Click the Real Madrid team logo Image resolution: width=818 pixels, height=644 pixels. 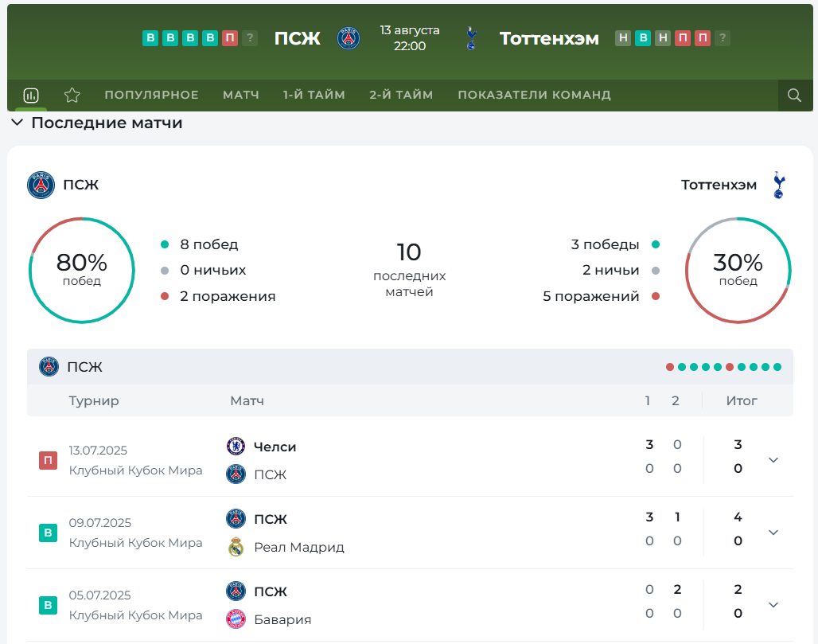(x=236, y=547)
